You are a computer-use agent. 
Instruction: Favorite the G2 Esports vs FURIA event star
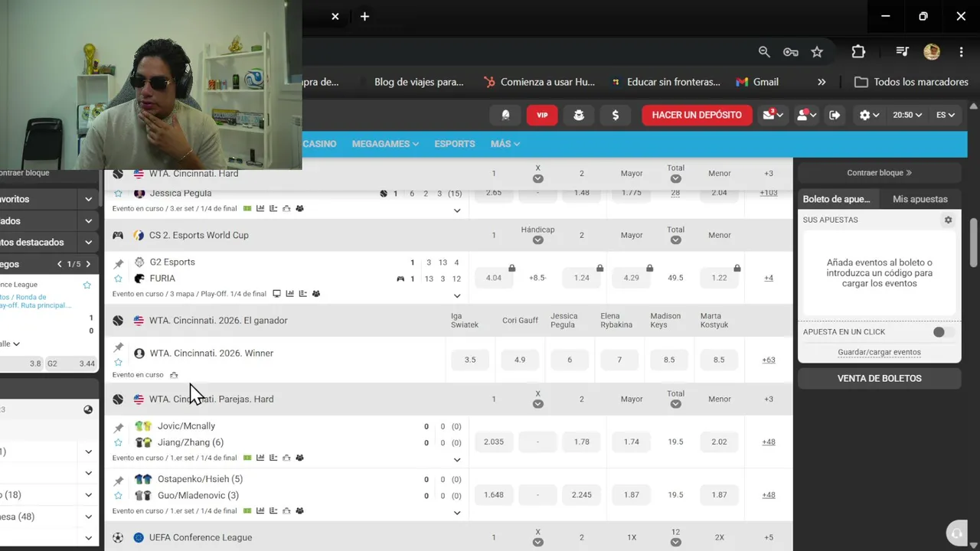118,279
